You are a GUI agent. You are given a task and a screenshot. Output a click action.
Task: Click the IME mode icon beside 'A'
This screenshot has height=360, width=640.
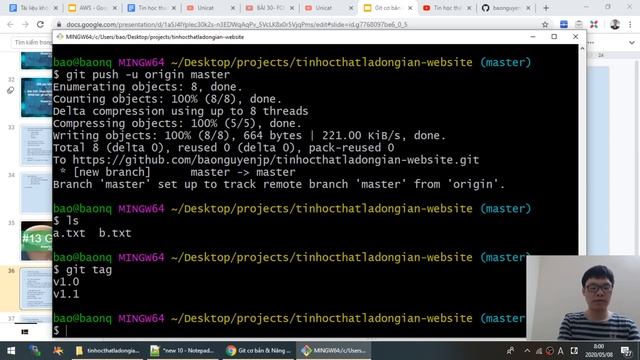(574, 351)
